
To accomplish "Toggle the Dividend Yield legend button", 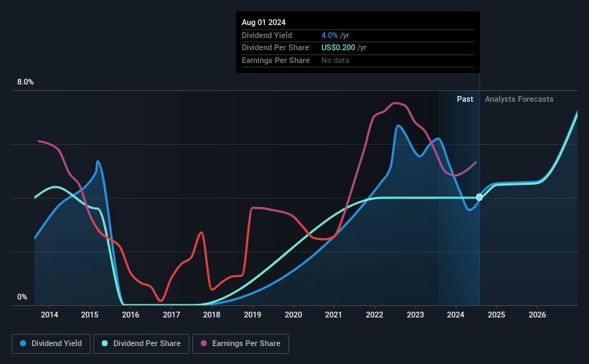I will coord(51,344).
